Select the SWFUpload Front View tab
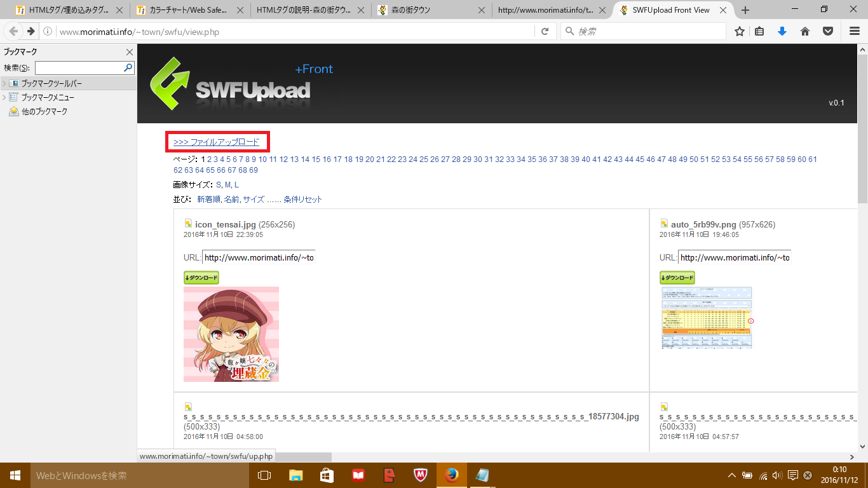 pos(672,10)
